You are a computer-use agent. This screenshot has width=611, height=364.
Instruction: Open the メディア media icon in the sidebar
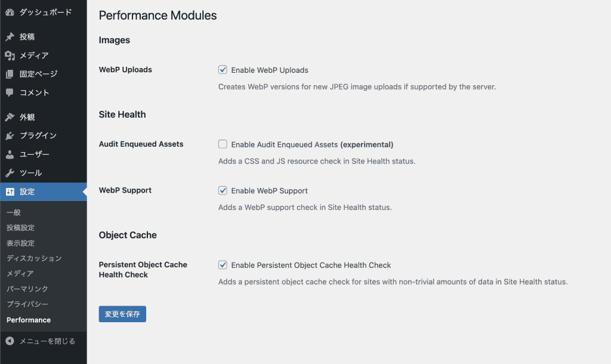(10, 55)
